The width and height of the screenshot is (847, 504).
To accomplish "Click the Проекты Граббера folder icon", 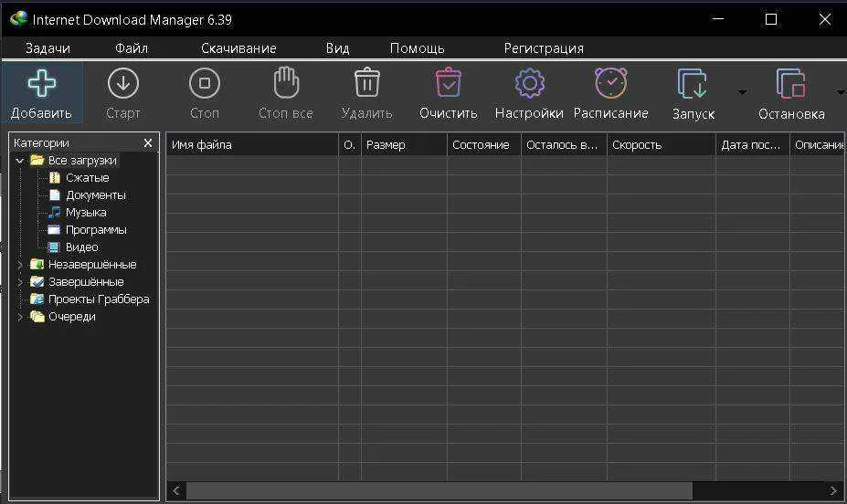I will point(37,299).
